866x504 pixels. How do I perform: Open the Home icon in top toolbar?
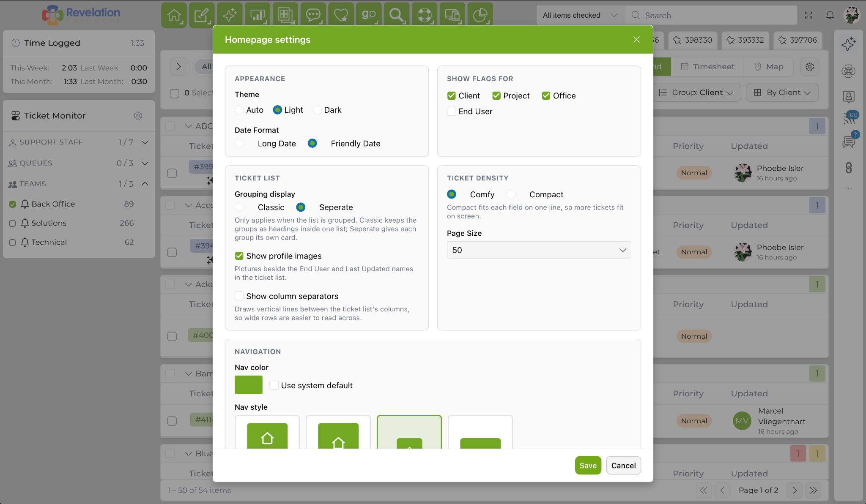click(x=174, y=15)
